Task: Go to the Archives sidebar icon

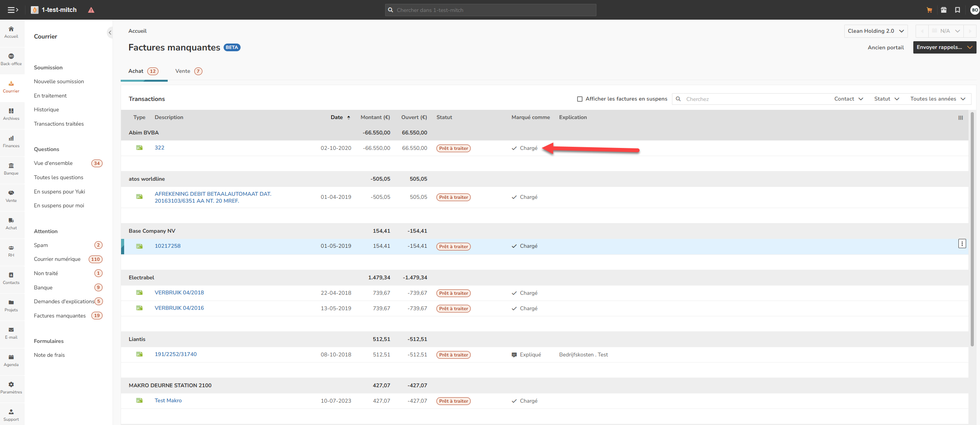Action: pos(11,114)
